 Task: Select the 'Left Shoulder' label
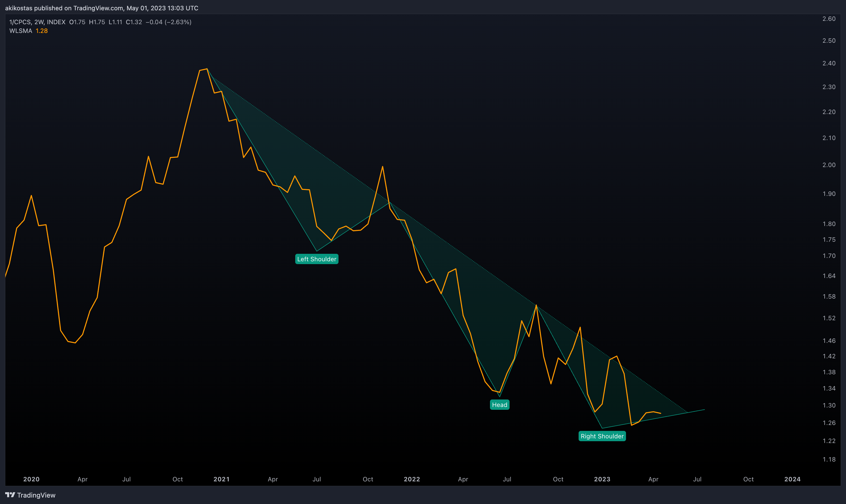click(317, 259)
